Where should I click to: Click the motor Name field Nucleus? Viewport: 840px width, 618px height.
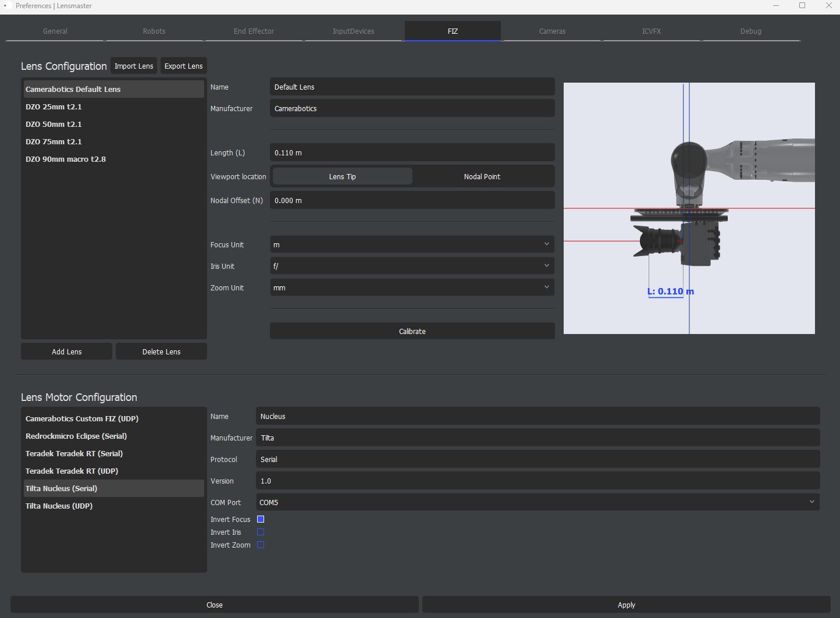pyautogui.click(x=538, y=416)
